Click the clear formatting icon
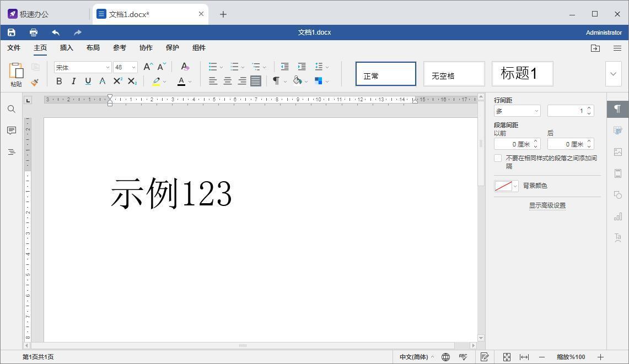The height and width of the screenshot is (364, 629). tap(185, 67)
